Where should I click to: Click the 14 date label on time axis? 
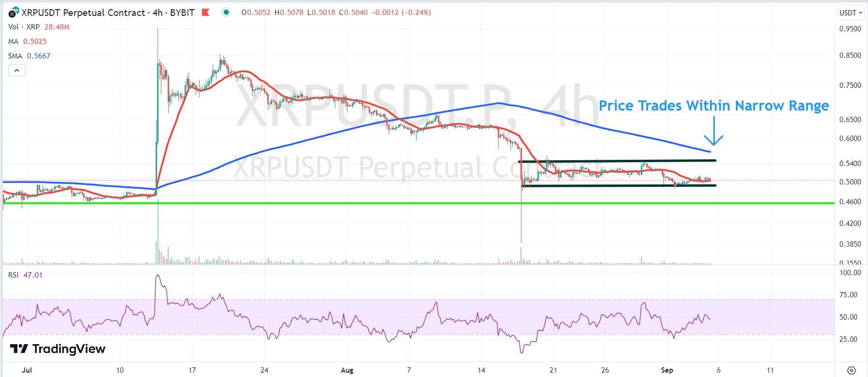coord(481,370)
